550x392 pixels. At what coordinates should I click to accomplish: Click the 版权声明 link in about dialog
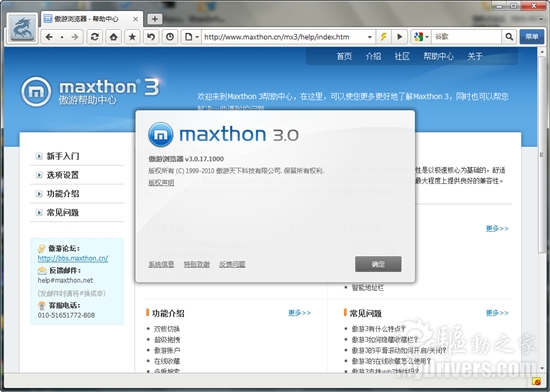(161, 183)
